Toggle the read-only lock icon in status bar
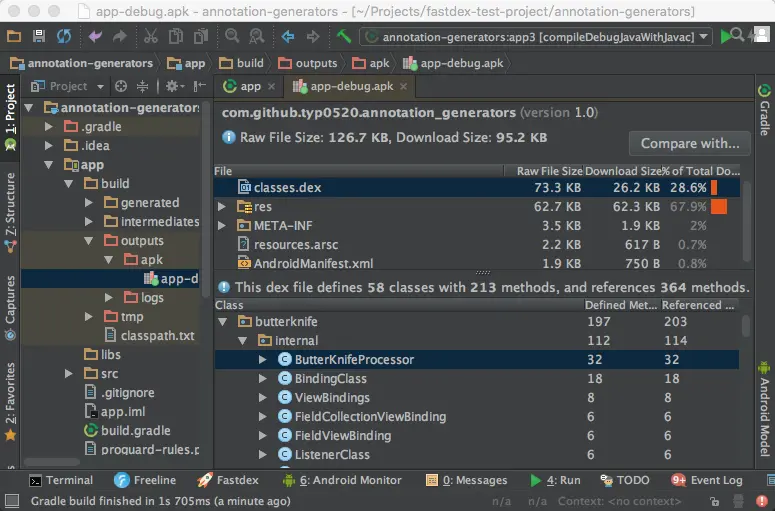 point(714,501)
